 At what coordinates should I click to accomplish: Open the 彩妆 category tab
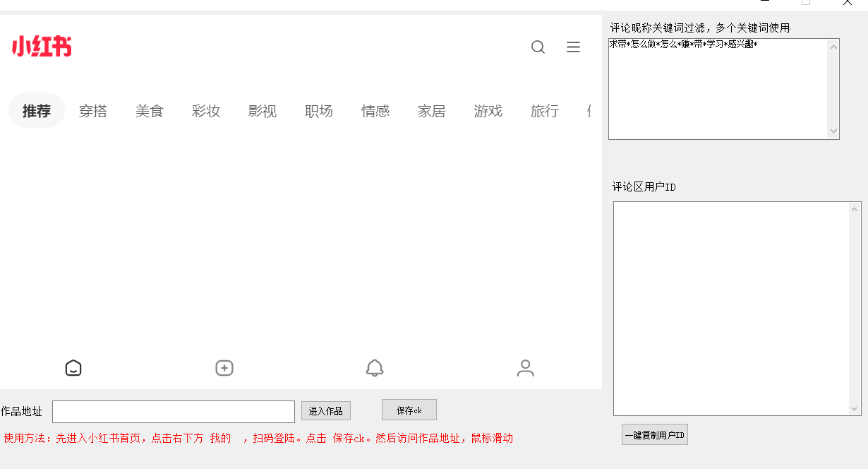tap(206, 111)
